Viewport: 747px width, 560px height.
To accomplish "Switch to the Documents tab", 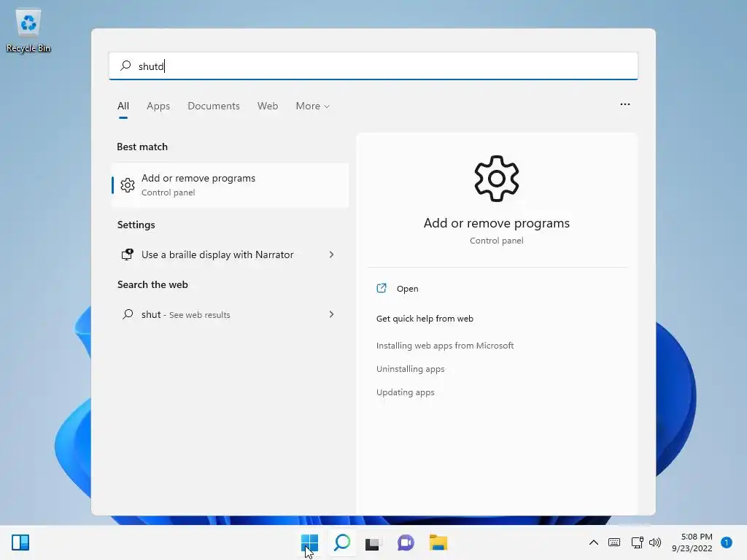I will point(214,106).
